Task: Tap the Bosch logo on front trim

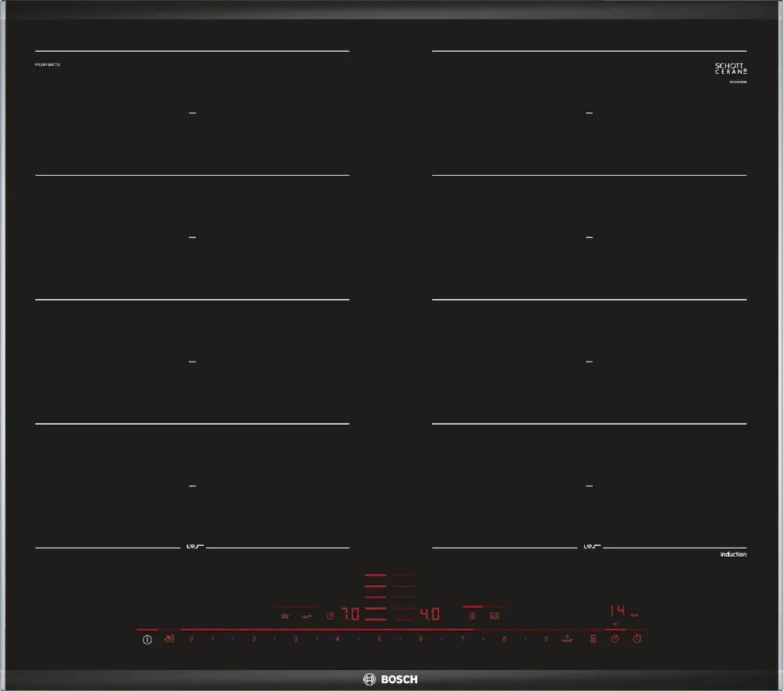Action: [390, 679]
